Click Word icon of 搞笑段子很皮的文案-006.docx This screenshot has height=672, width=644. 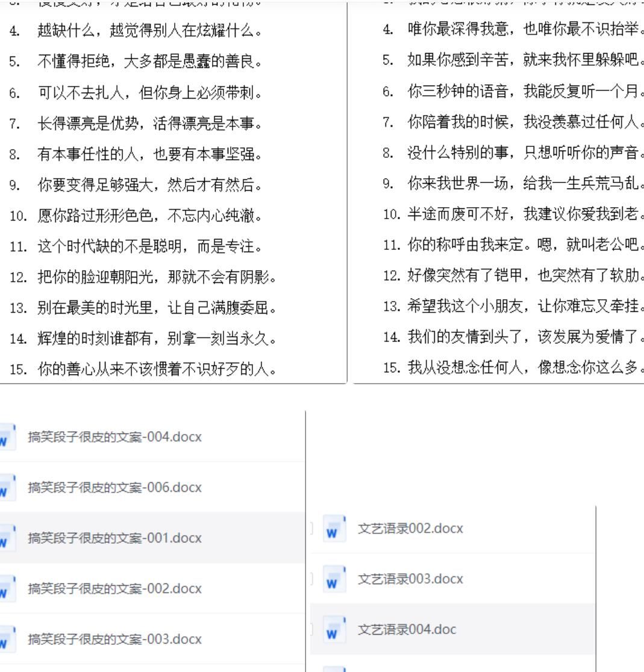click(8, 488)
